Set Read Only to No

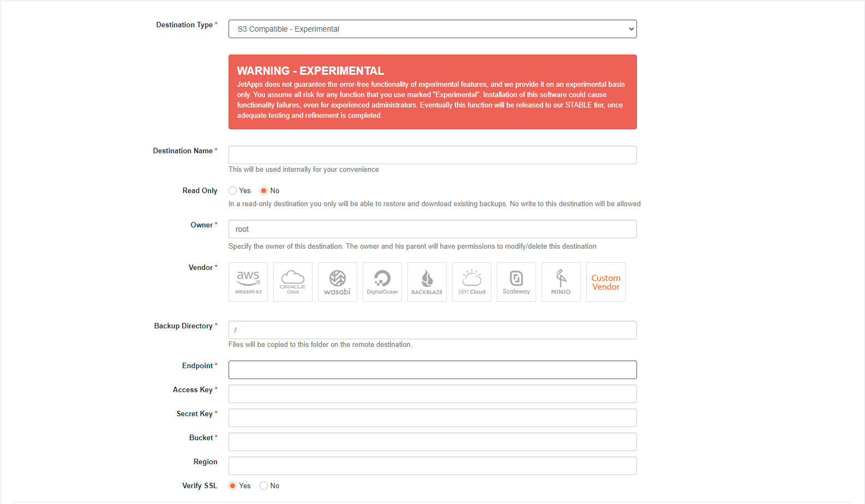[264, 190]
